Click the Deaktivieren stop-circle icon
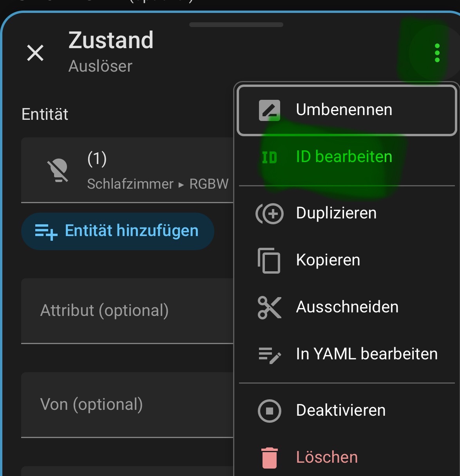 point(270,411)
